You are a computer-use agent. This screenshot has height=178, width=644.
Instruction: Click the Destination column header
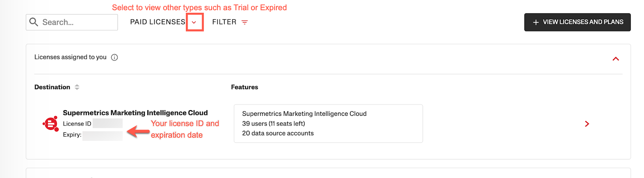52,87
